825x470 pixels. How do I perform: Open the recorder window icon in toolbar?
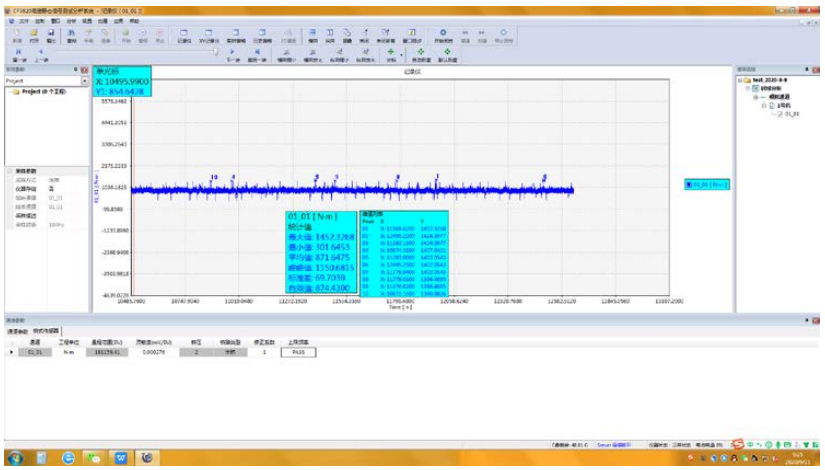tap(184, 35)
